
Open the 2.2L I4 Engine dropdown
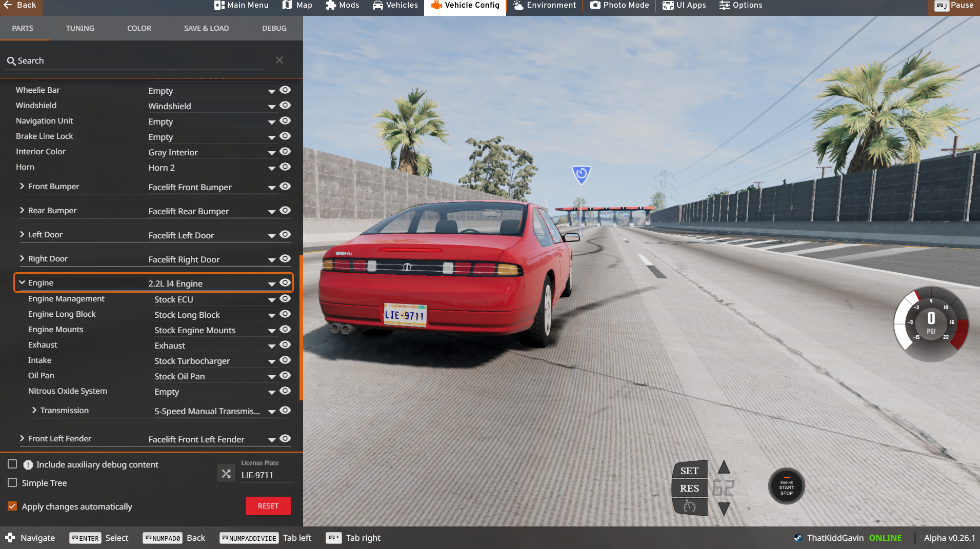(x=212, y=283)
